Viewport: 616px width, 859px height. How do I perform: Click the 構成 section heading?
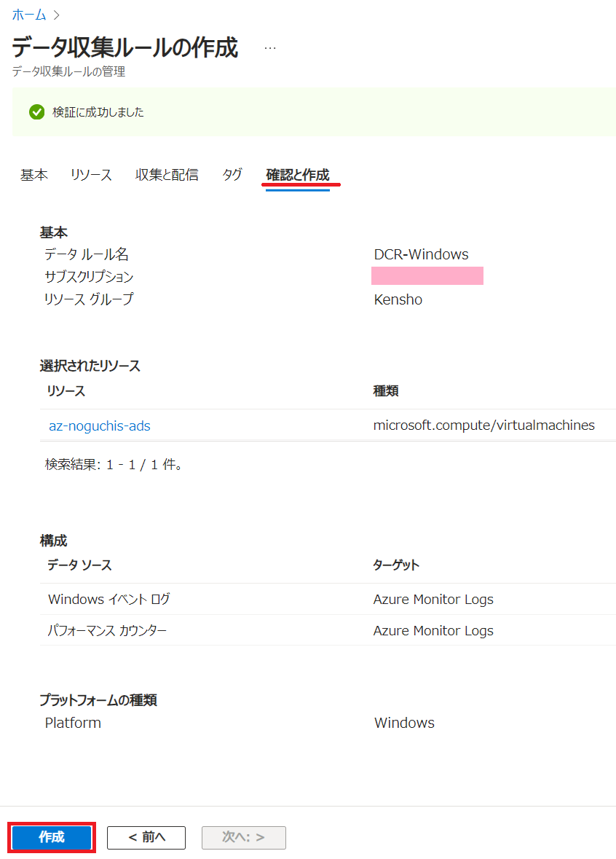pyautogui.click(x=53, y=541)
